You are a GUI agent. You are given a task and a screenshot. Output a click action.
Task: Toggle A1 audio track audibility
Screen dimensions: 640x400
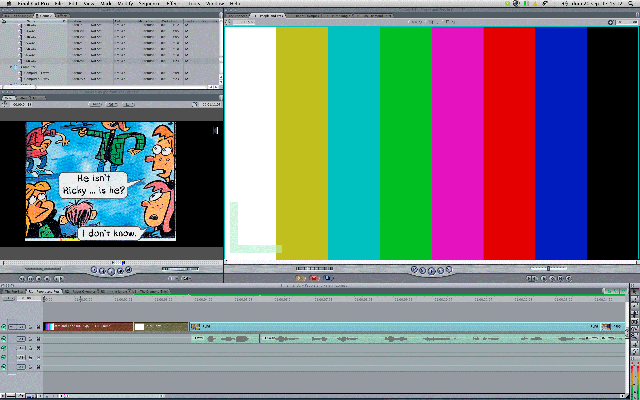point(4,339)
